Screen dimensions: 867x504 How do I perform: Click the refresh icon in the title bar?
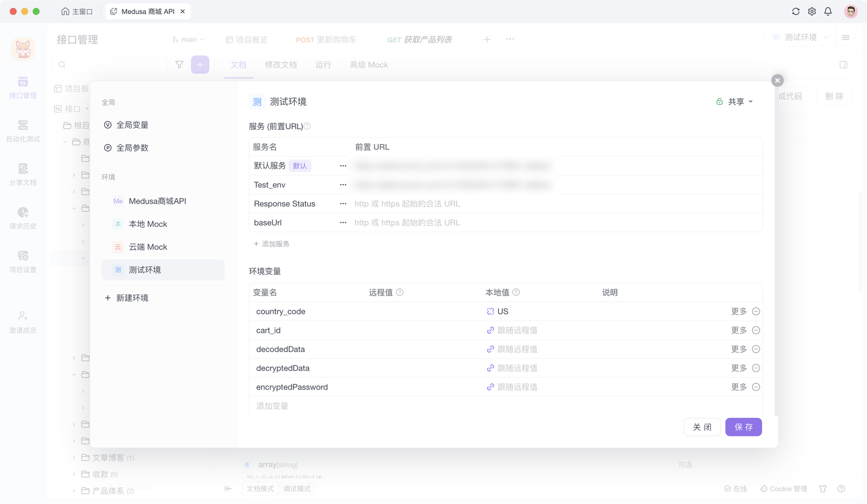(795, 11)
